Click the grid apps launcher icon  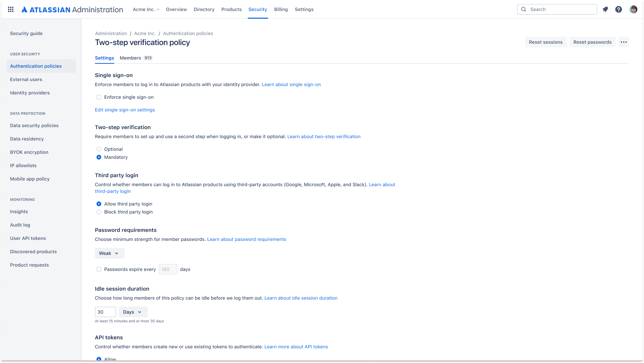[x=11, y=9]
